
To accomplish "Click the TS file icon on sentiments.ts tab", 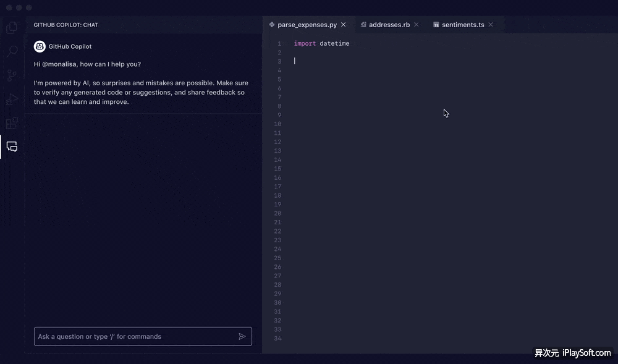I will click(x=436, y=25).
